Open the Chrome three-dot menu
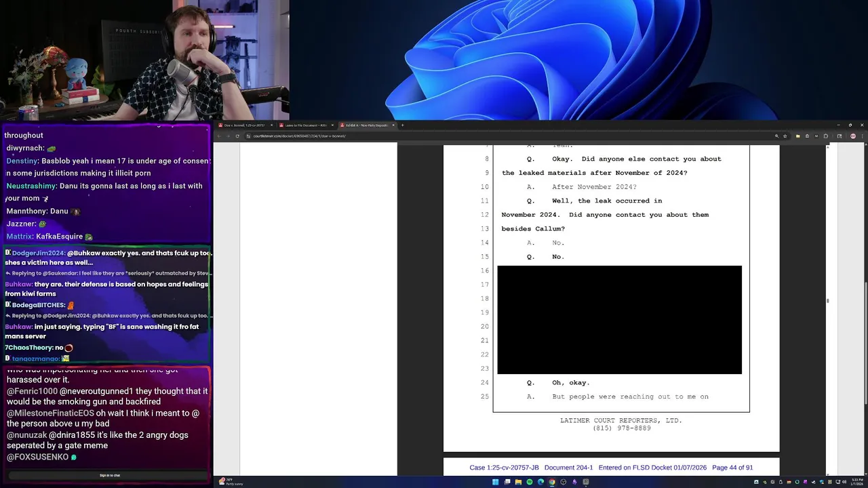This screenshot has height=488, width=868. [x=863, y=136]
